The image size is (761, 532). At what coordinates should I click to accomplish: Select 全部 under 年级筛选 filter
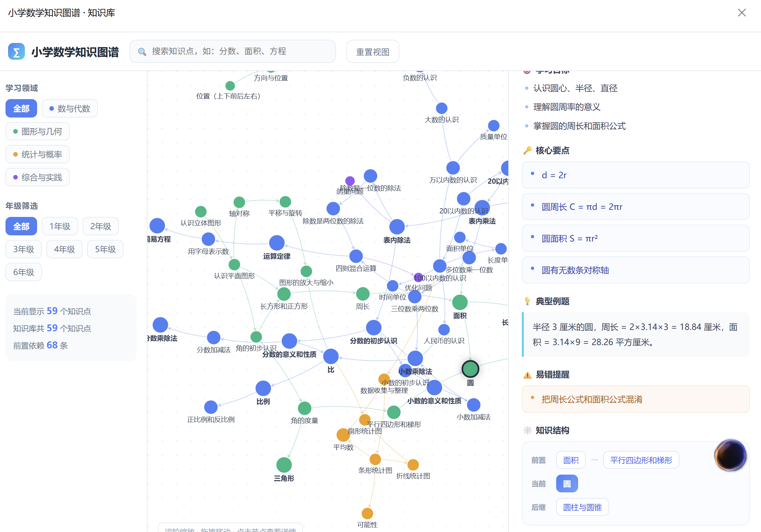(21, 226)
